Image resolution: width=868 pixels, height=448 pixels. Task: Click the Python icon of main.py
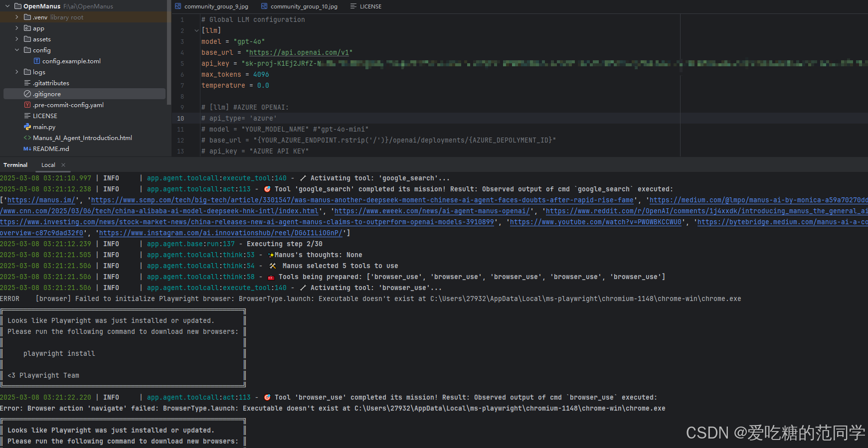click(27, 127)
